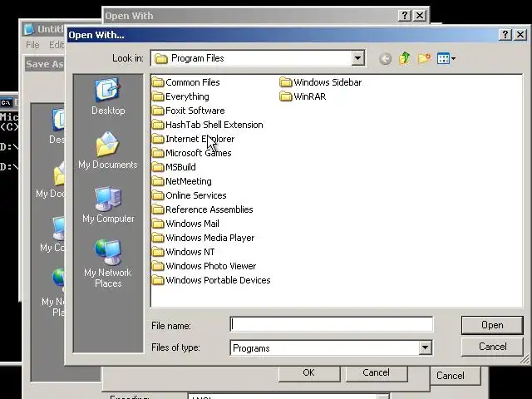
Task: Click the "Windows Media Player" folder name
Action: (210, 238)
